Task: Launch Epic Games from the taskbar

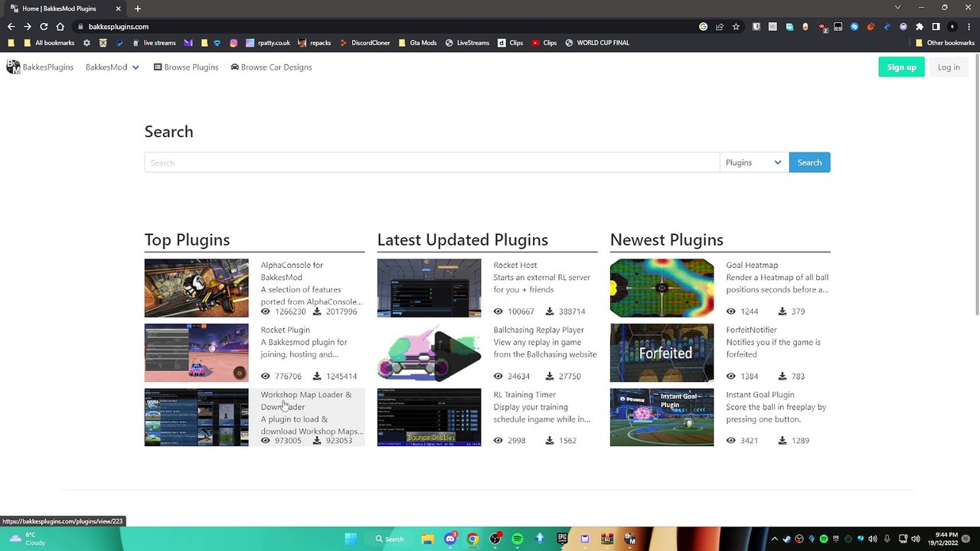Action: click(x=563, y=539)
